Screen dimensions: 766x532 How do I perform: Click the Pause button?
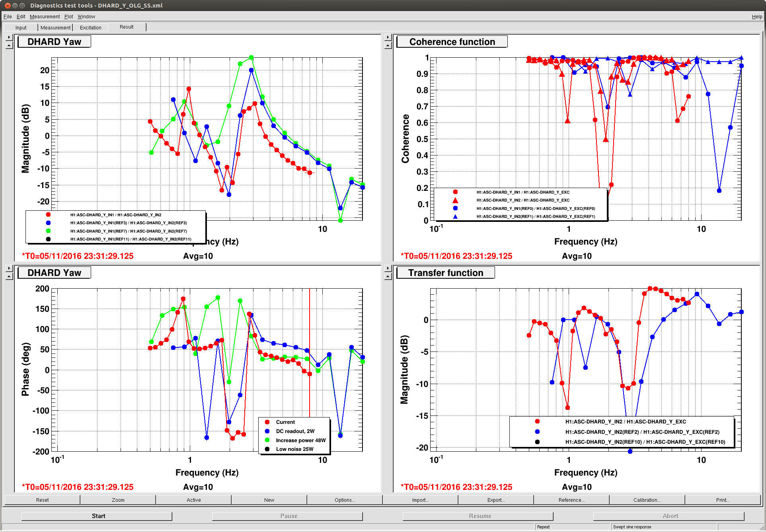(x=287, y=516)
